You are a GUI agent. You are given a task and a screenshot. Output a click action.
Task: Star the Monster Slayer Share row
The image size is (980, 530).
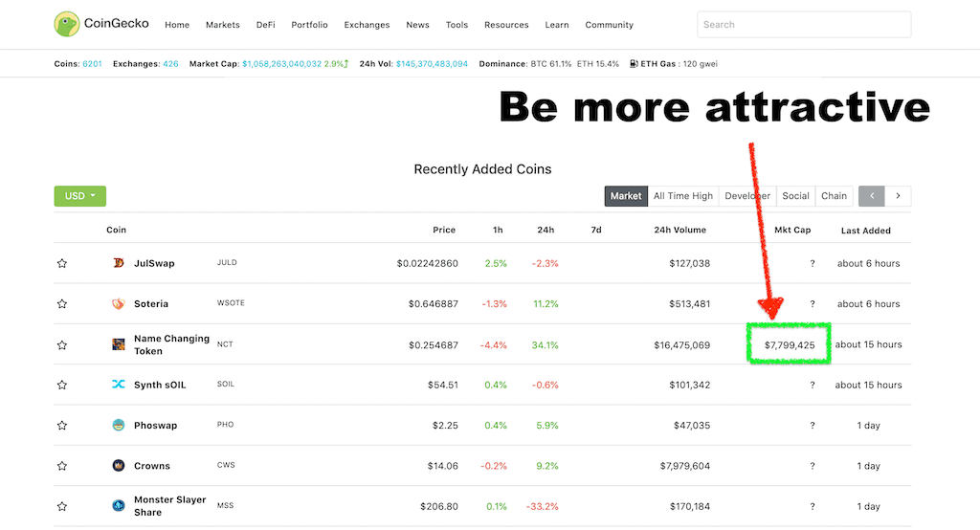click(x=62, y=506)
